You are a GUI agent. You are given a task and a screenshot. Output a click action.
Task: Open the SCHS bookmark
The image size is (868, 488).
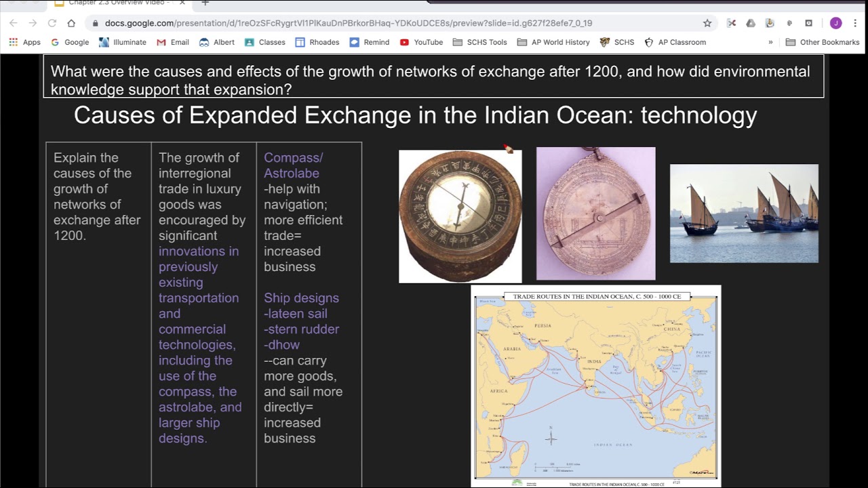pyautogui.click(x=617, y=42)
